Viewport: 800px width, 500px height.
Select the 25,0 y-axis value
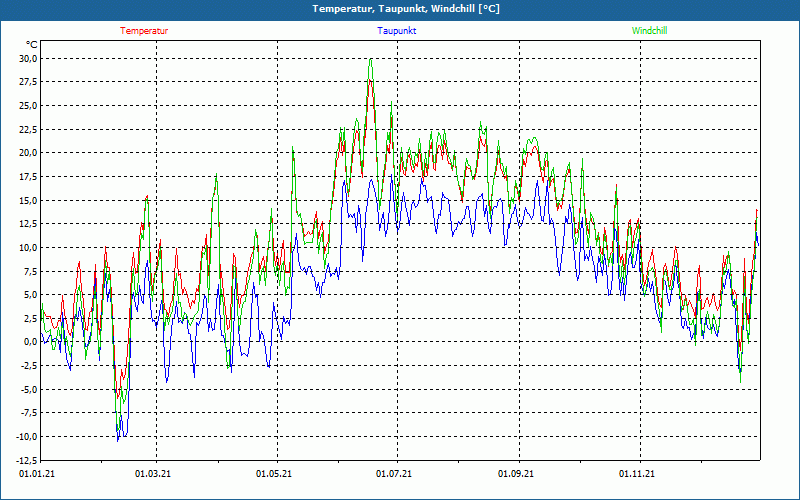pyautogui.click(x=28, y=106)
